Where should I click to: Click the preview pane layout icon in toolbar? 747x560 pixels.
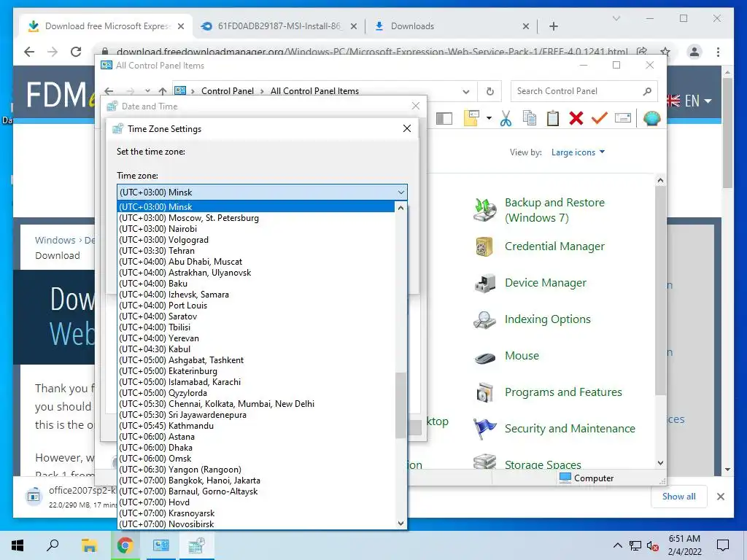(x=444, y=119)
